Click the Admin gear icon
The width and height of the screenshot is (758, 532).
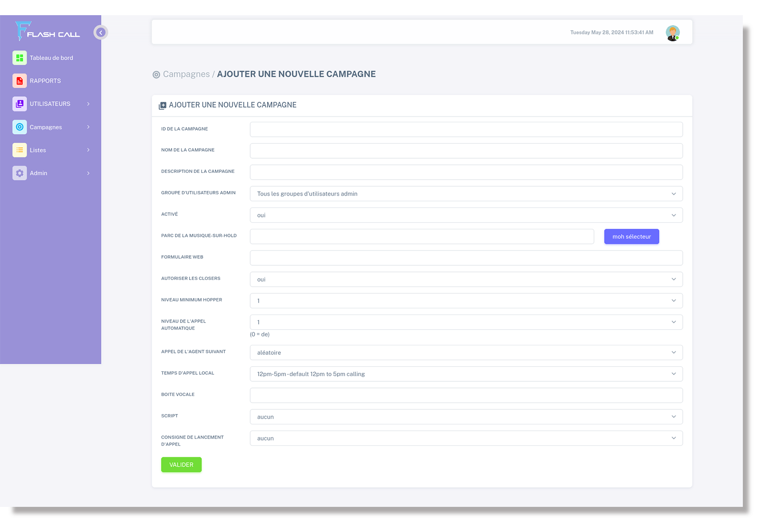click(x=19, y=173)
